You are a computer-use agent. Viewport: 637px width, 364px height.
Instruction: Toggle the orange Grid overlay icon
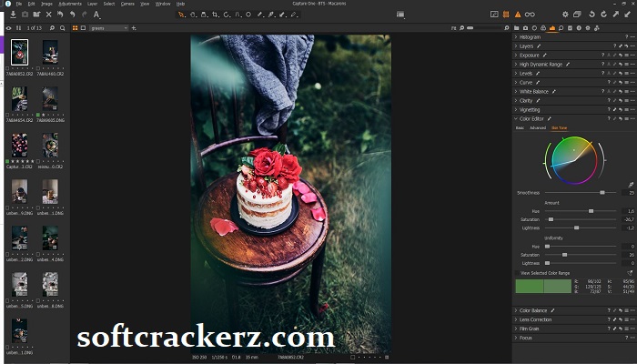506,15
